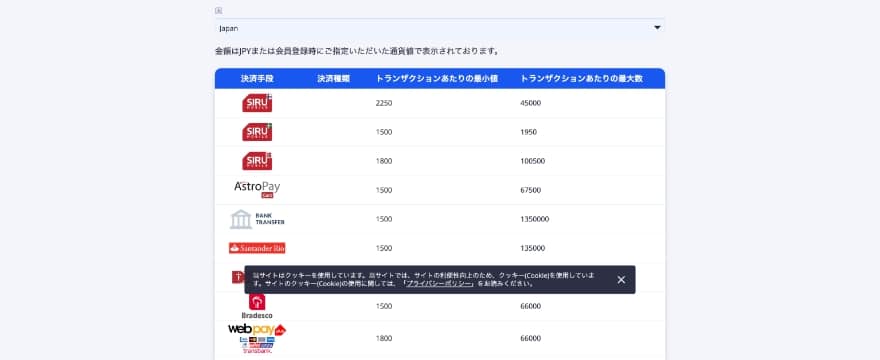Click the トランザクションあたりの最大数 column header
The image size is (880, 360).
pyautogui.click(x=581, y=79)
